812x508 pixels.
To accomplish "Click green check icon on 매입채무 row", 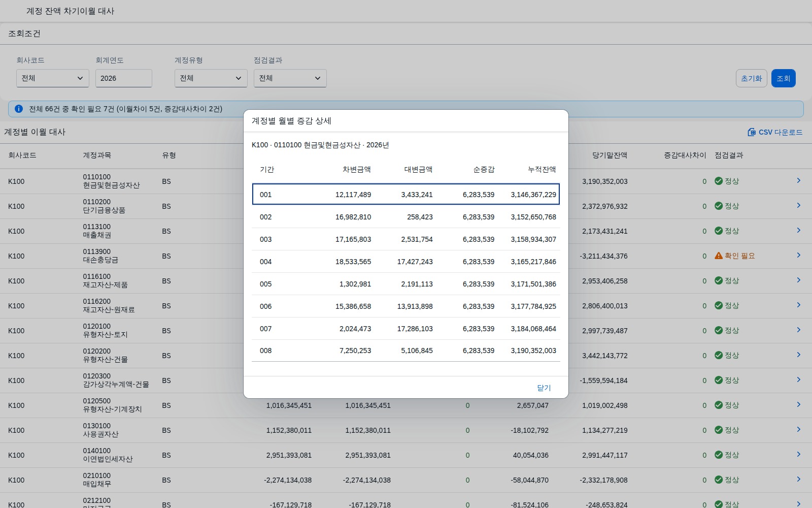I will click(x=719, y=480).
